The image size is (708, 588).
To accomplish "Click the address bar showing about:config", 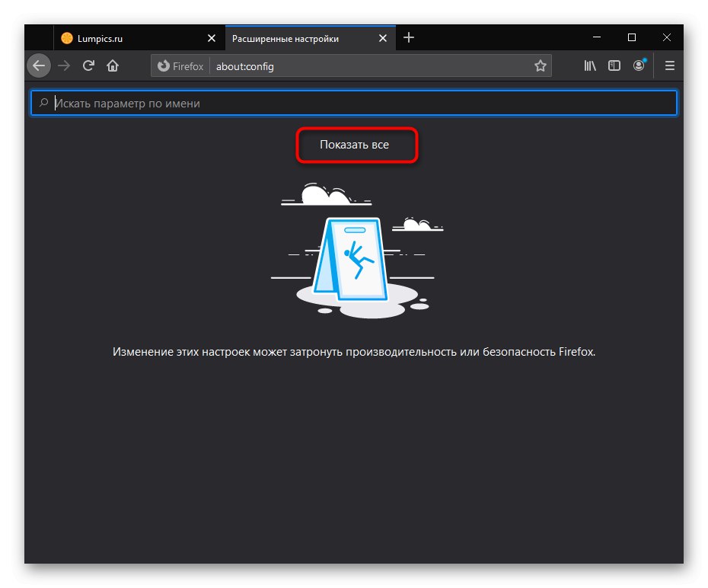I will pyautogui.click(x=343, y=66).
